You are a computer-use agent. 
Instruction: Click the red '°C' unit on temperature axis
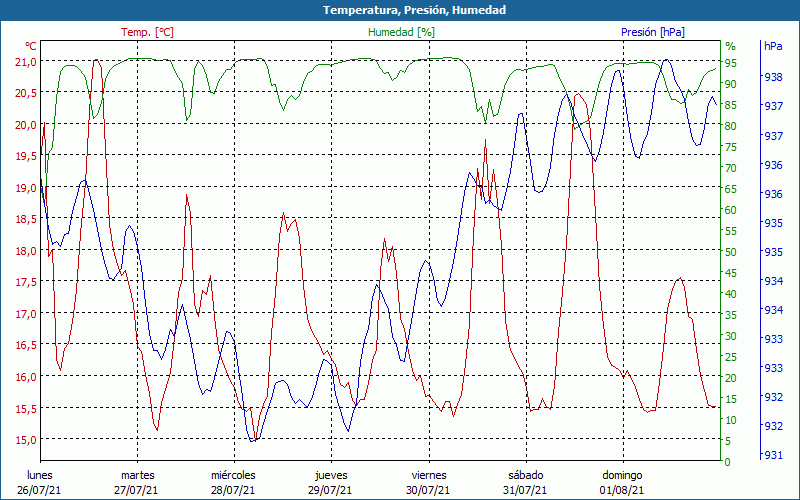[x=31, y=46]
